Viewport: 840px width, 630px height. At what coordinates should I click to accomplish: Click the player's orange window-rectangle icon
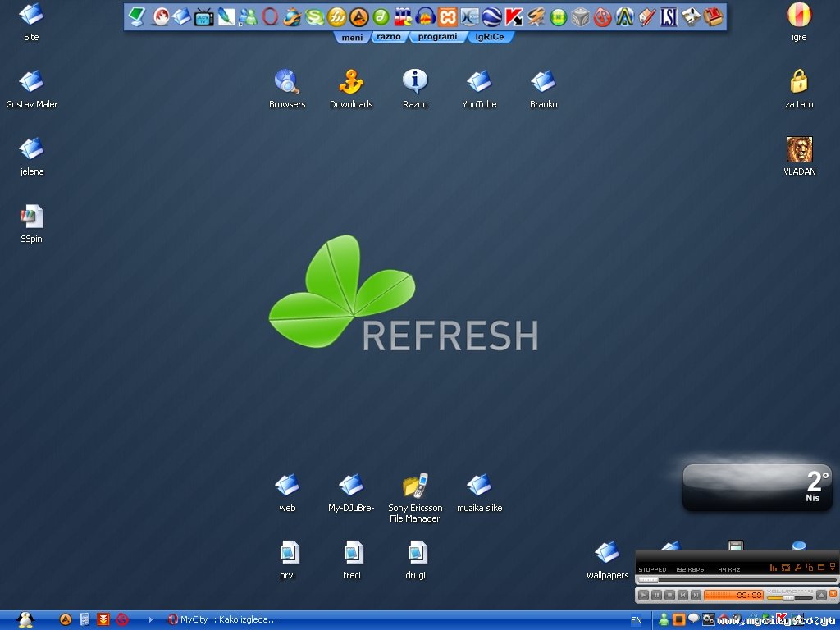[x=821, y=568]
